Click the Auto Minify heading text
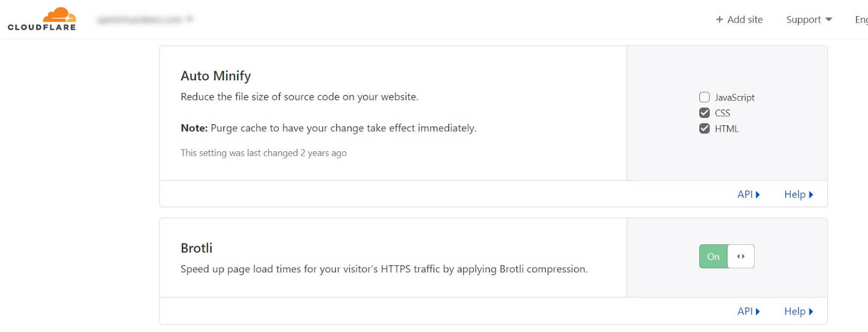868x332 pixels. (x=216, y=76)
